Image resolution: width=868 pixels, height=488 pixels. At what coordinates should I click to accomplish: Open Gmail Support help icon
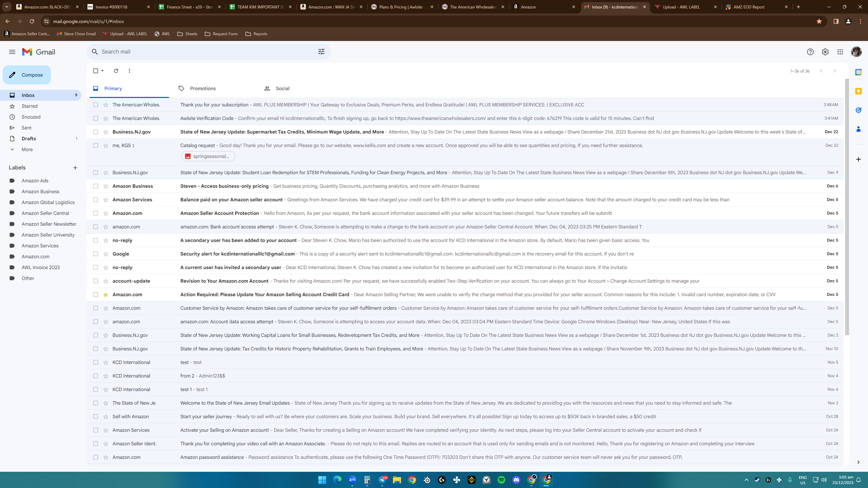[810, 52]
